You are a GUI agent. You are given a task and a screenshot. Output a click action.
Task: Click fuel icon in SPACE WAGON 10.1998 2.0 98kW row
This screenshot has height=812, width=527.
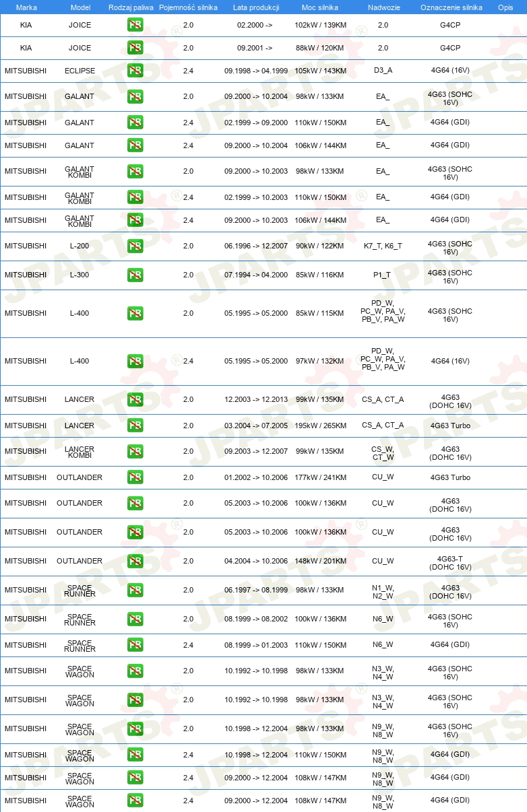(x=135, y=729)
